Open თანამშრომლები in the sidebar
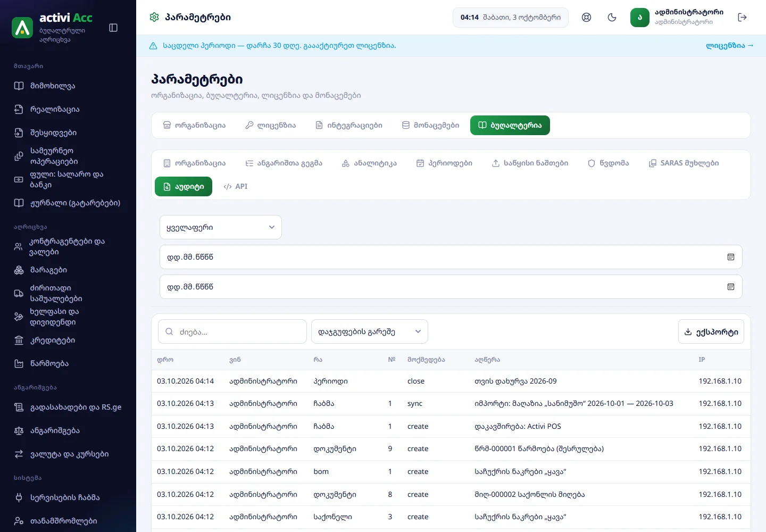The image size is (766, 532). [68, 521]
